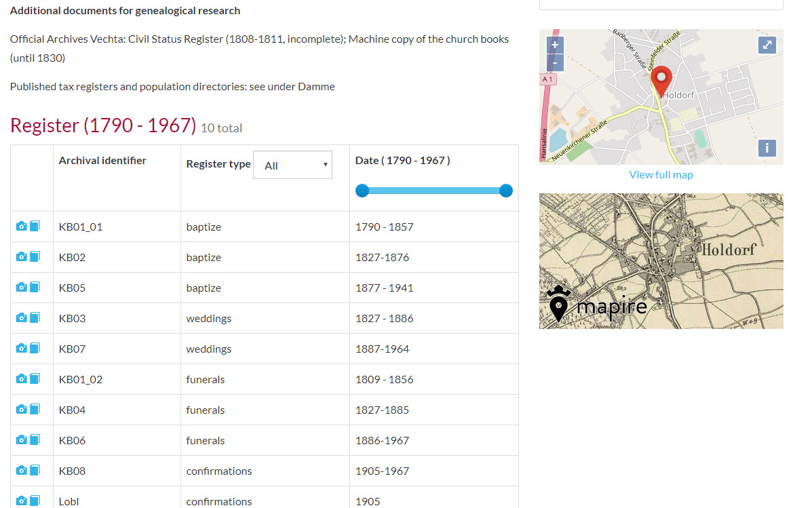This screenshot has width=812, height=508.
Task: Open camera image viewer for Lobl
Action: coord(21,501)
